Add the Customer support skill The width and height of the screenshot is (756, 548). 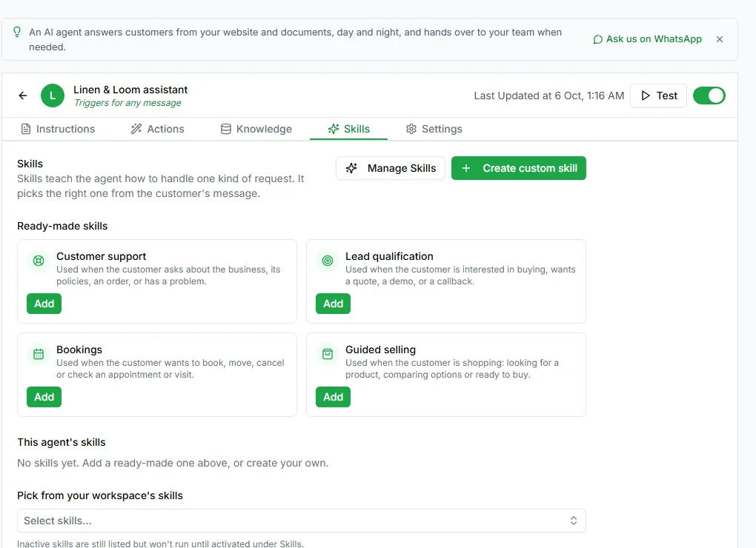coord(44,304)
